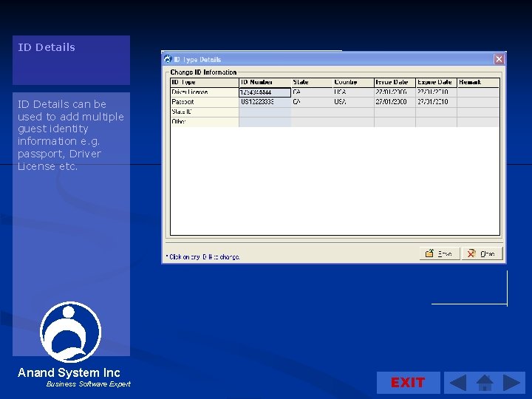532x399 pixels.
Task: Click the Passport ID number cell
Action: coord(265,102)
